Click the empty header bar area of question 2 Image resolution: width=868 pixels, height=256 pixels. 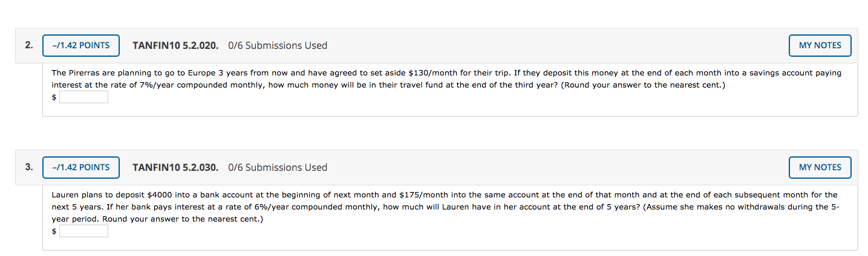pyautogui.click(x=544, y=45)
